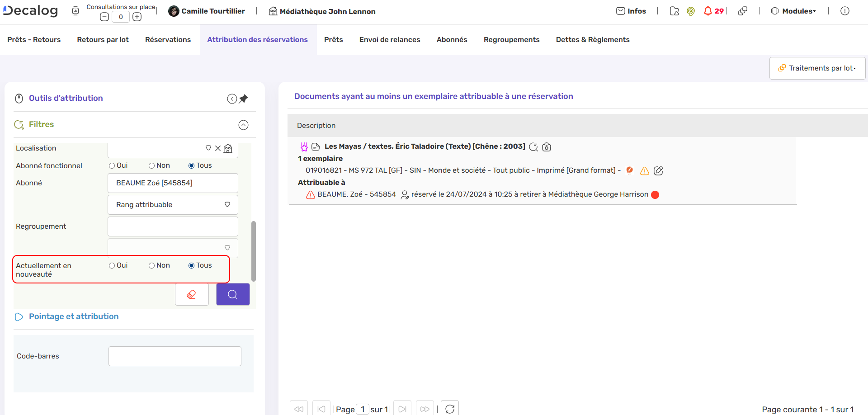The height and width of the screenshot is (415, 868).
Task: Select Non under Actuellement en nouveauté
Action: coord(152,265)
